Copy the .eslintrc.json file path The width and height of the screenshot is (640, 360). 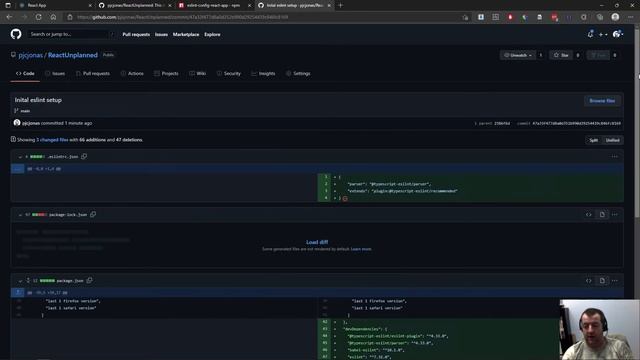point(84,156)
